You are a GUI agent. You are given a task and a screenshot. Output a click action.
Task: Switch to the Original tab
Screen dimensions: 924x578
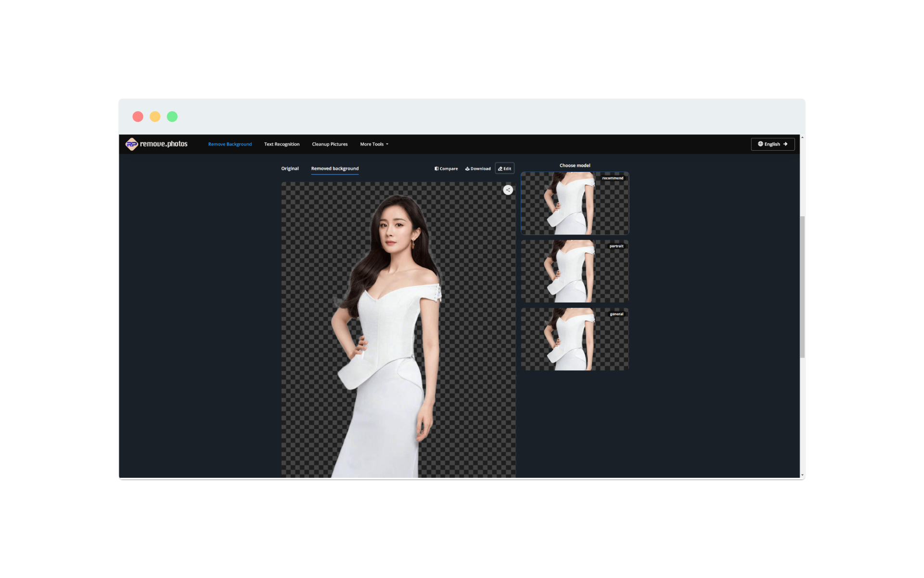pos(290,169)
